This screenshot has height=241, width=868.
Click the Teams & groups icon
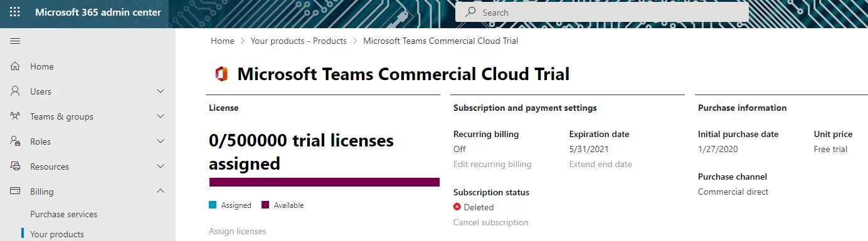tap(15, 116)
